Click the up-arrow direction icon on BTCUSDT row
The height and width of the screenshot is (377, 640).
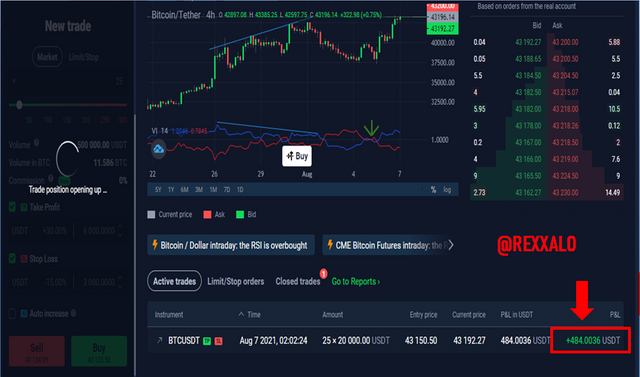point(160,340)
